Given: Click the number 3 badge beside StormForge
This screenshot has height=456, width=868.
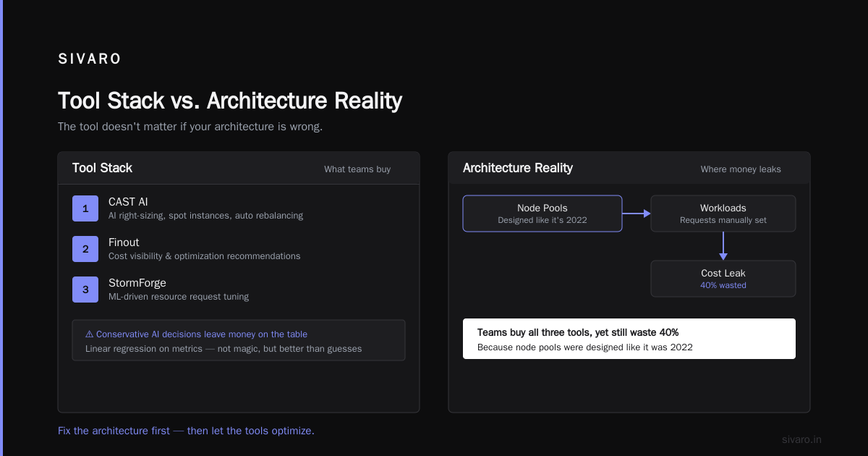Looking at the screenshot, I should point(85,290).
